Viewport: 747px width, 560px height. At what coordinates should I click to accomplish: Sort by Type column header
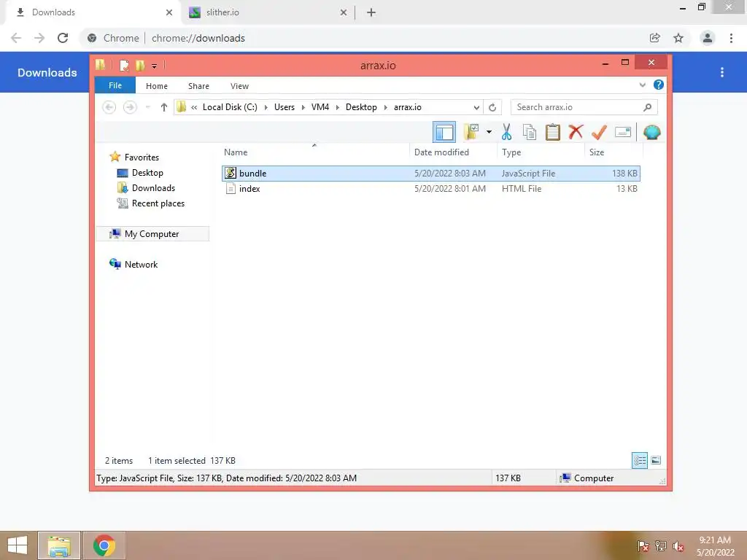pyautogui.click(x=541, y=152)
